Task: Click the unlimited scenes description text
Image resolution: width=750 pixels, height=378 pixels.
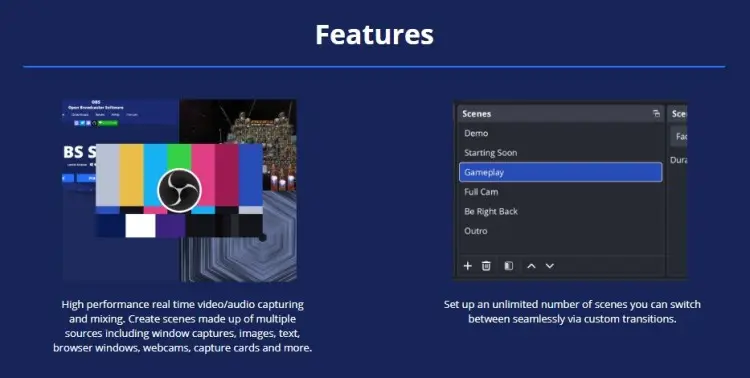Action: [x=572, y=311]
